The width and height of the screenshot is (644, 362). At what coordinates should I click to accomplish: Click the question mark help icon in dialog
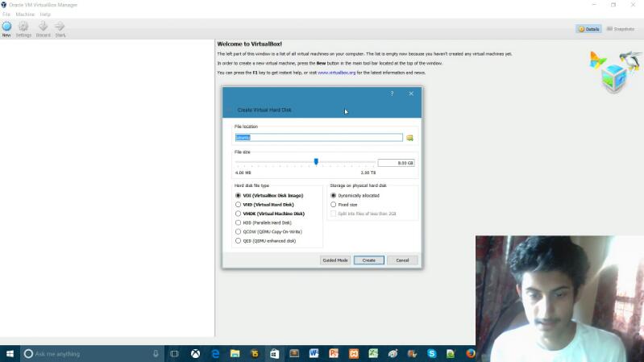pos(392,94)
